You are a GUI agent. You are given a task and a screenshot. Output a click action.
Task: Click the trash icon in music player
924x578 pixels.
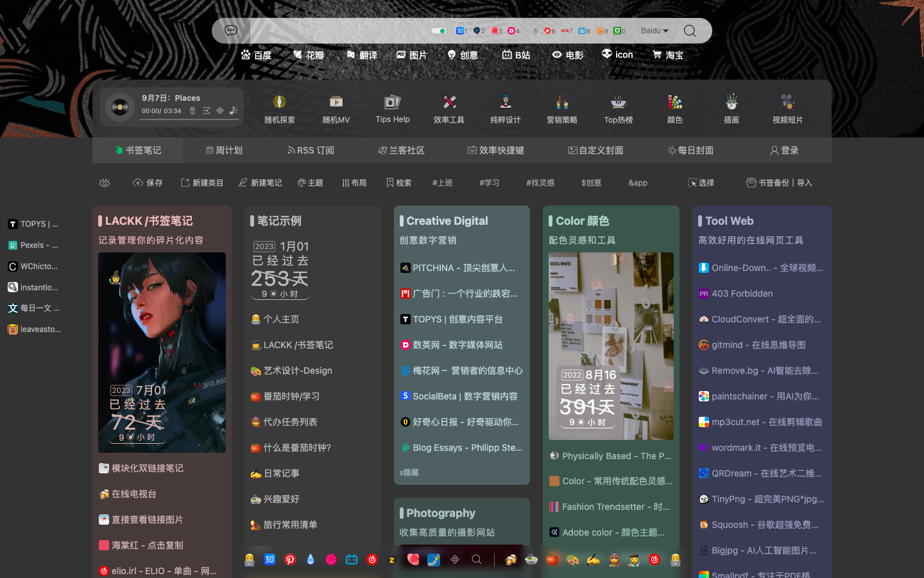[x=192, y=110]
